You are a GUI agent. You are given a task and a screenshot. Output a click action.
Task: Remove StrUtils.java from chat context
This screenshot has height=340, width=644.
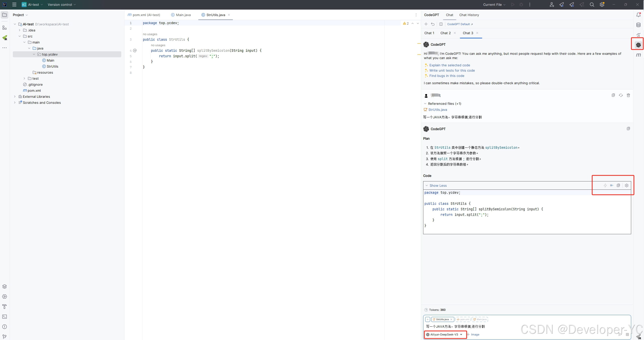[451, 319]
